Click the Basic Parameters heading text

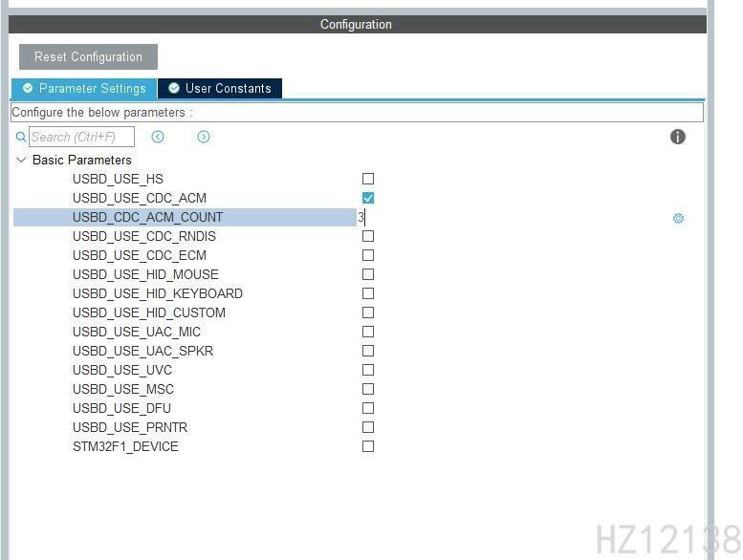(x=82, y=160)
